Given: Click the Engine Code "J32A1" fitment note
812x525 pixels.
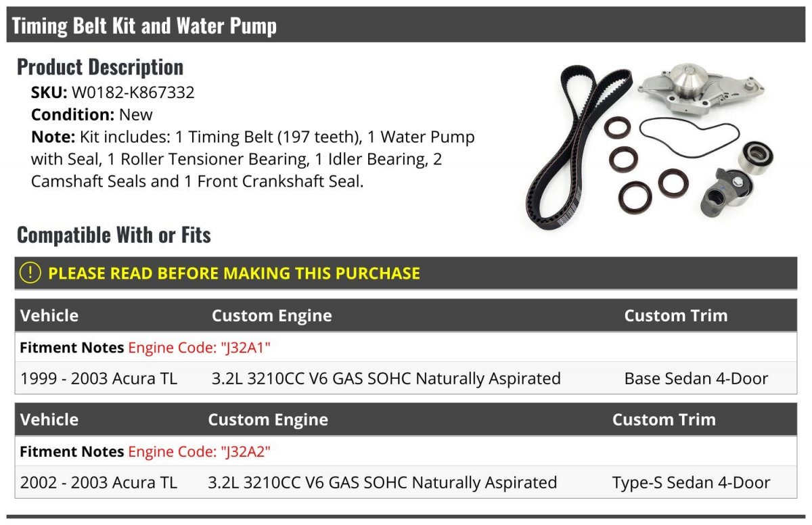Looking at the screenshot, I should [x=200, y=348].
